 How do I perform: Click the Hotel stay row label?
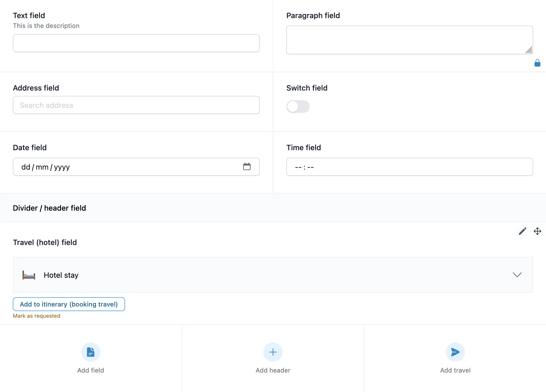point(61,275)
